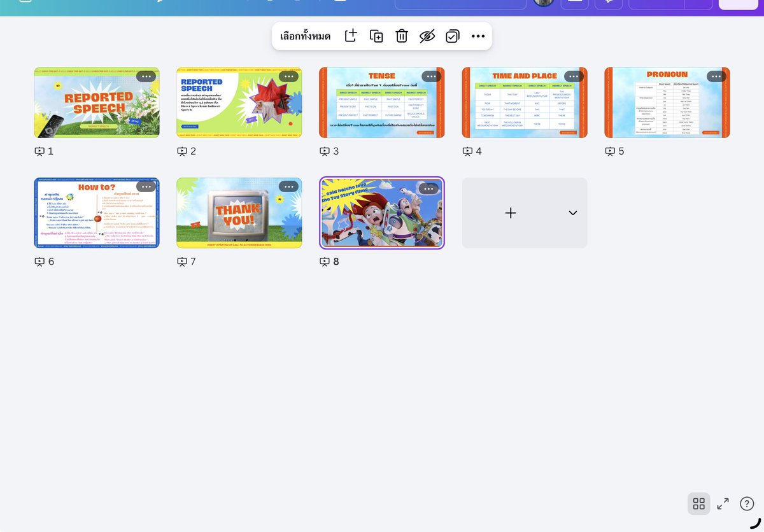Select slide 2 with Reported Speech definition
This screenshot has height=532, width=764.
pos(239,102)
